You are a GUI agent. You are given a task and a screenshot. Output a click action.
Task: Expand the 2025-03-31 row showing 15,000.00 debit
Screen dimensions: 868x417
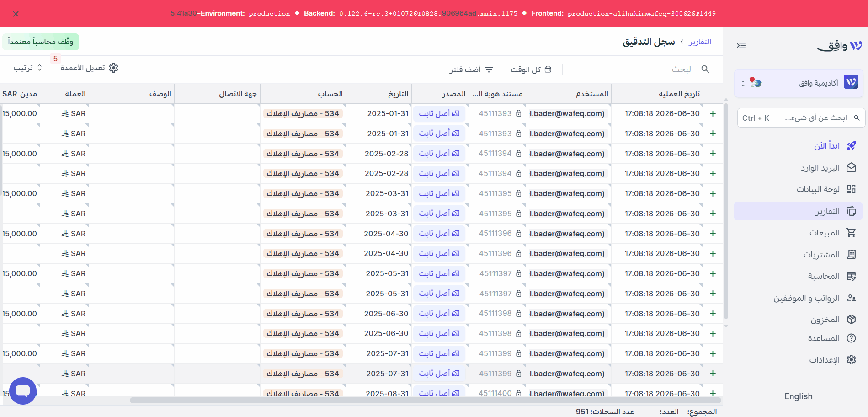pos(713,193)
